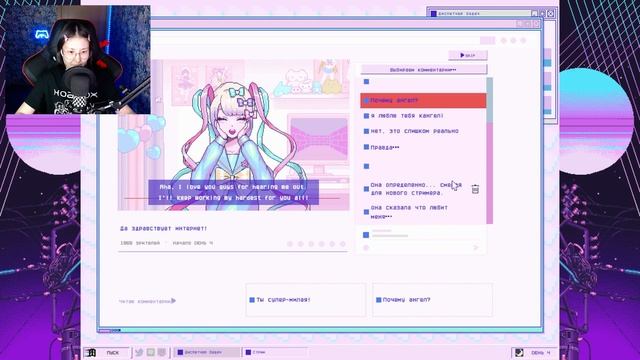
Task: Click the viewer count below stream title
Action: (140, 243)
